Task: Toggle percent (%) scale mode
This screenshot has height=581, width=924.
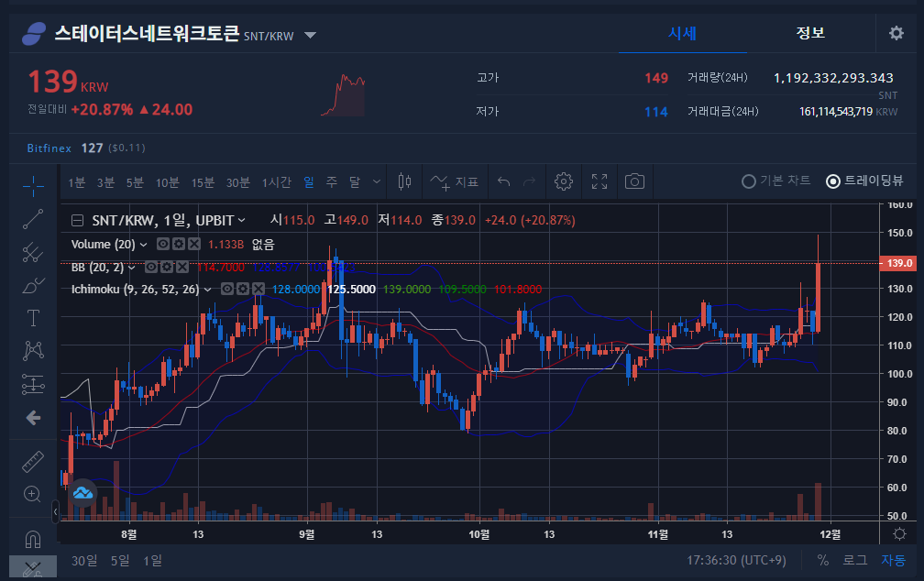Action: (x=822, y=560)
